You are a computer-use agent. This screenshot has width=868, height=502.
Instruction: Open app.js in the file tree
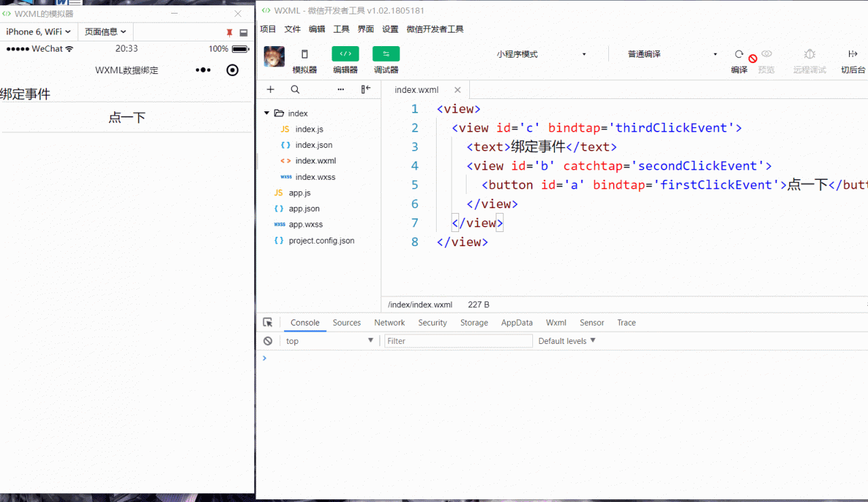coord(300,193)
